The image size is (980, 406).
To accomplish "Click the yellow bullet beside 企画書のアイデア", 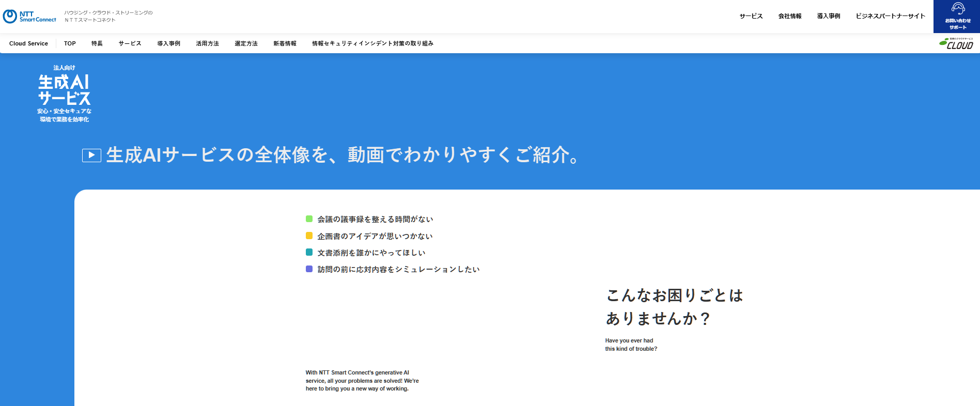I will coord(309,236).
